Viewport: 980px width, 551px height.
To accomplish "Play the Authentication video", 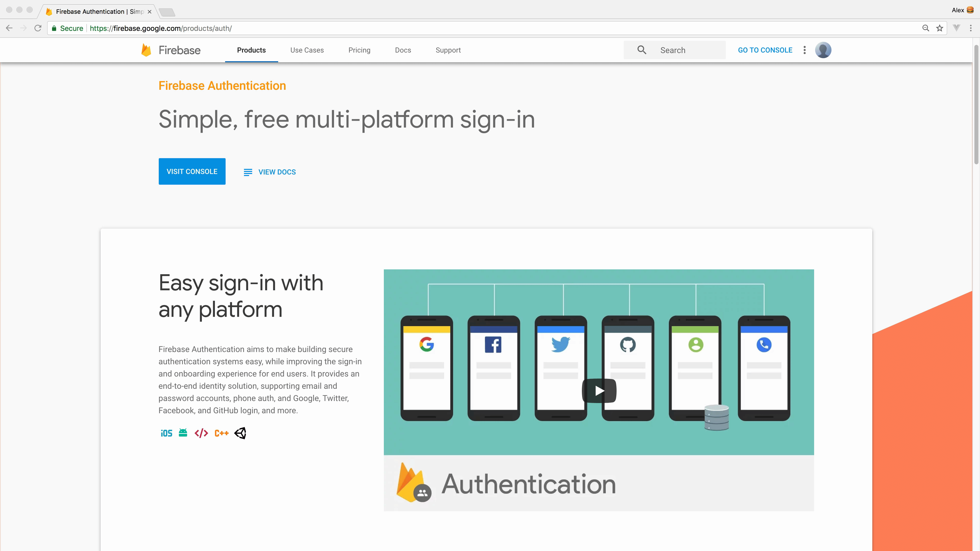I will (x=599, y=391).
